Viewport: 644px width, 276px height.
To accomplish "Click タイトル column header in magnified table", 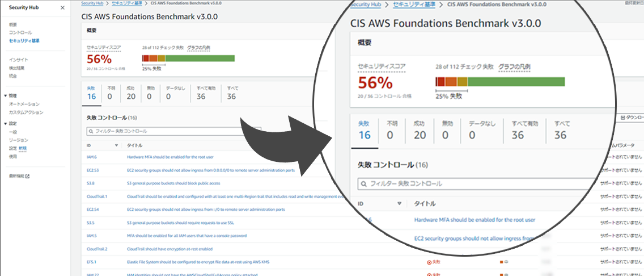I will point(425,204).
